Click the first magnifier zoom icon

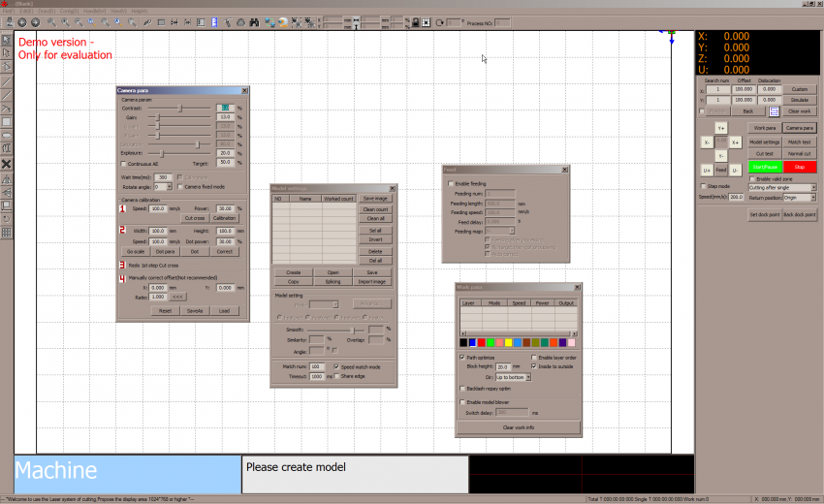(51, 22)
